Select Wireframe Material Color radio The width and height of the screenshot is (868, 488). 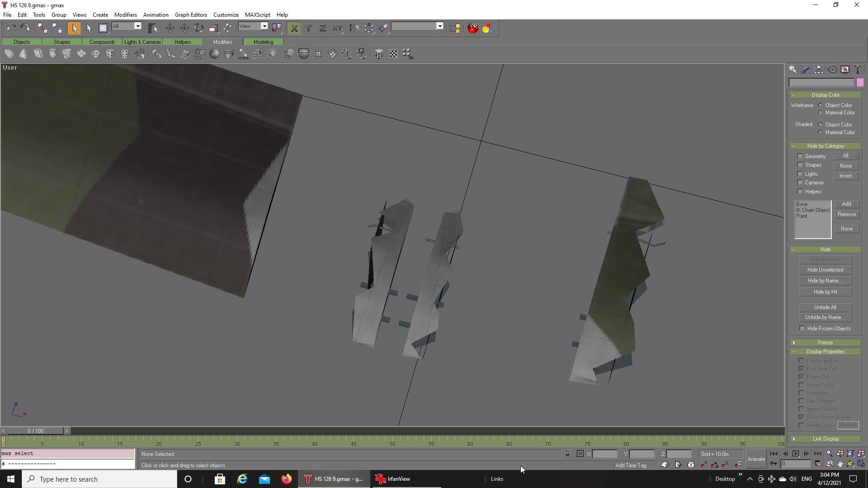pos(821,113)
